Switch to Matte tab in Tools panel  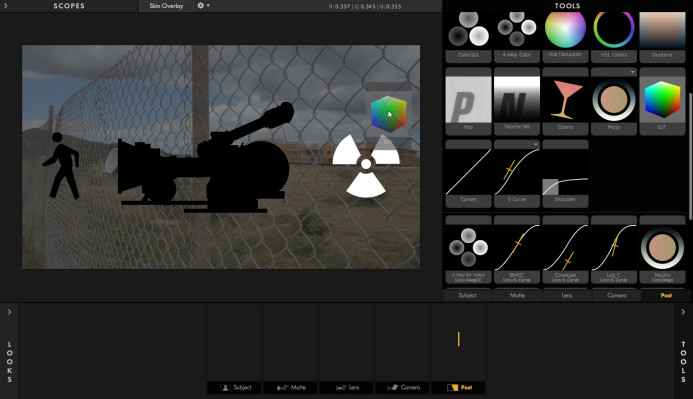tap(517, 295)
